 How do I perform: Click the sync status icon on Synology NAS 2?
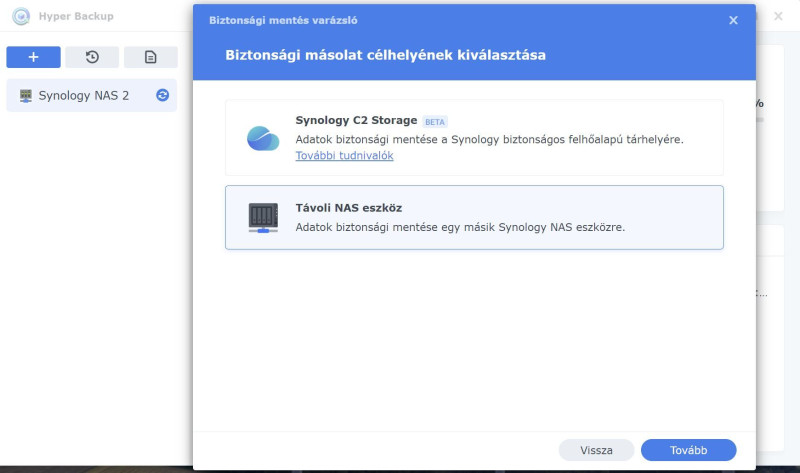(x=162, y=95)
